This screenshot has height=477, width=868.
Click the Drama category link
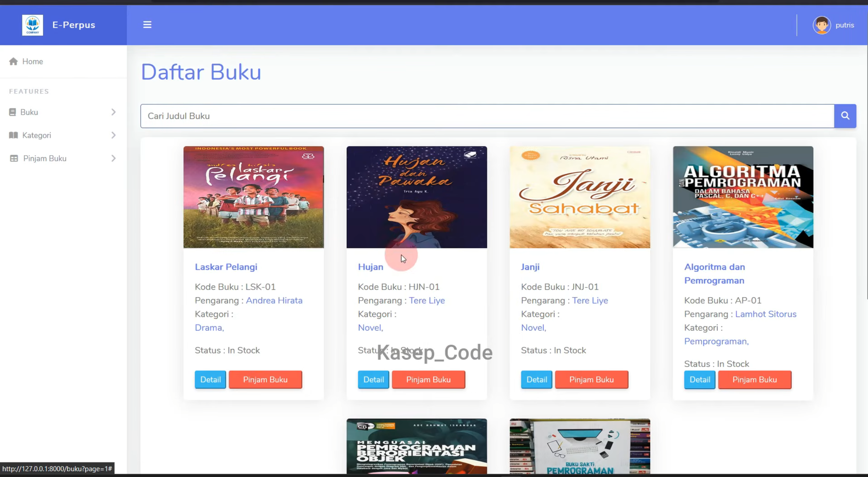(x=209, y=328)
